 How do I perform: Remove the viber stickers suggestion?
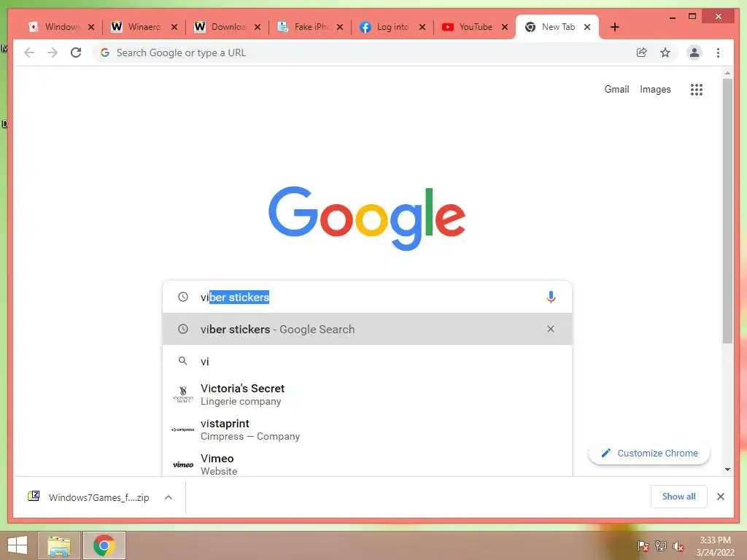pos(551,329)
